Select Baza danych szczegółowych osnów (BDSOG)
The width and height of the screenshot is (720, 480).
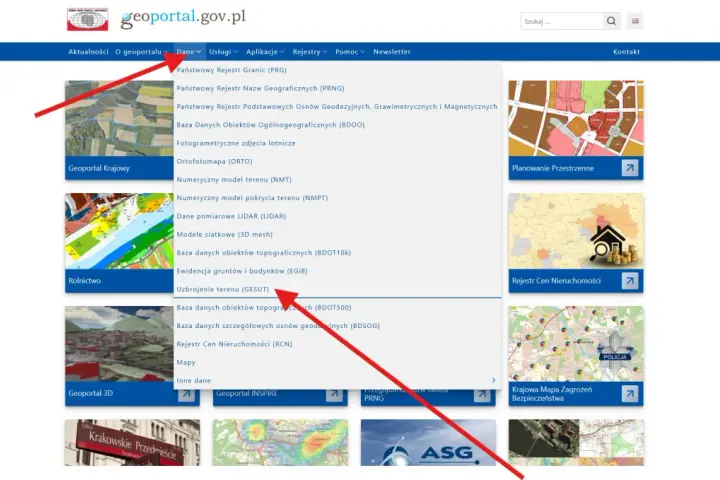pos(278,326)
